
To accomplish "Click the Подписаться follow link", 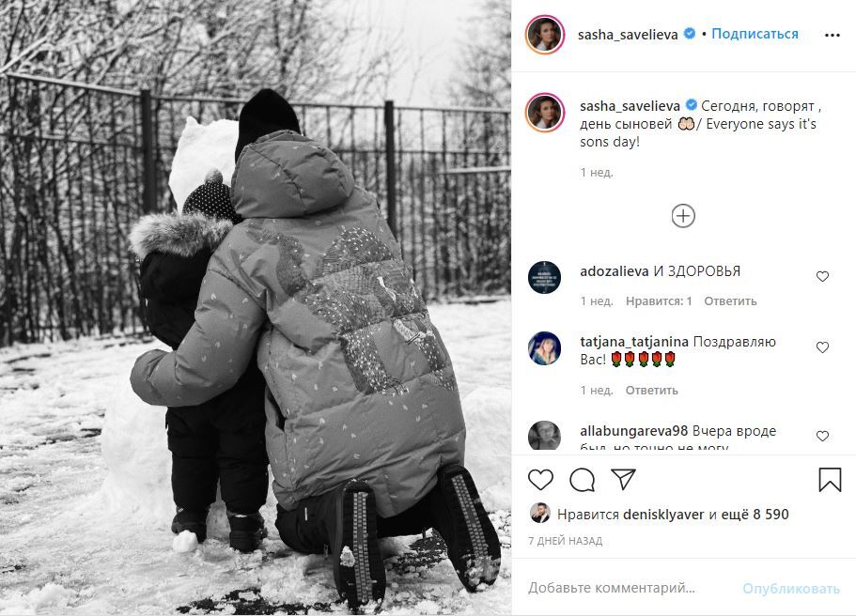I will pos(755,34).
